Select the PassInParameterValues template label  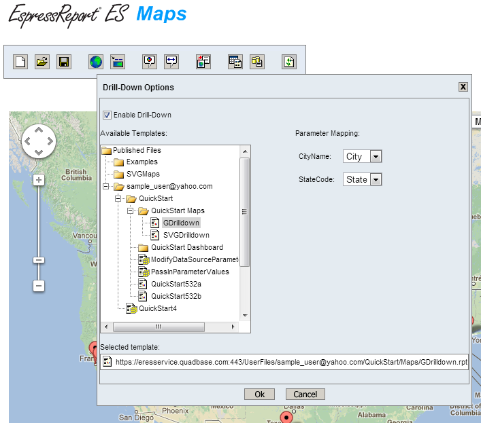190,272
